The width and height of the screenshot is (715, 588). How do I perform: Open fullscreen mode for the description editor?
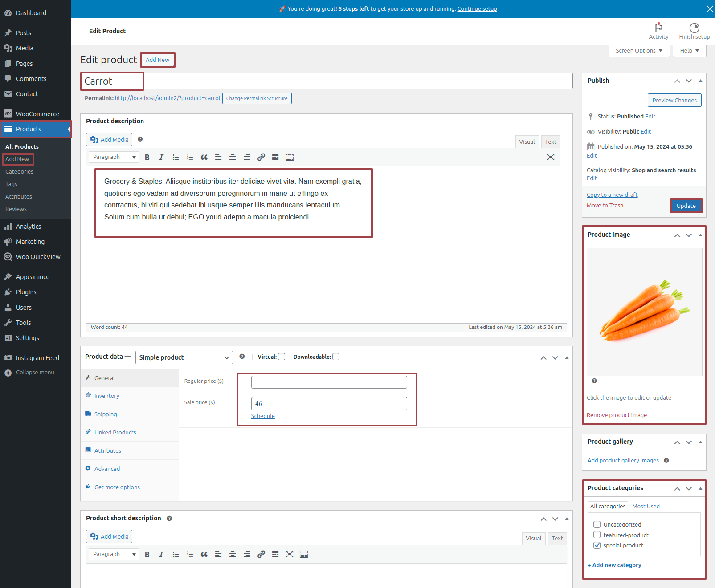tap(551, 157)
